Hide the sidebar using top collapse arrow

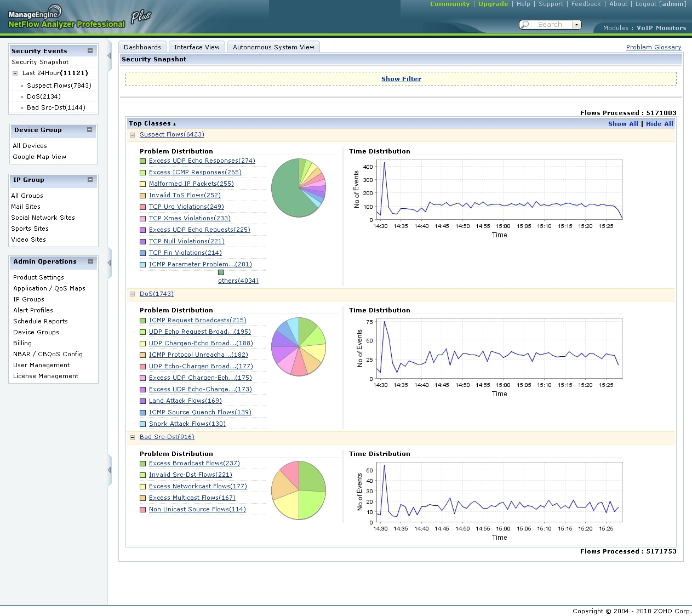[x=109, y=55]
